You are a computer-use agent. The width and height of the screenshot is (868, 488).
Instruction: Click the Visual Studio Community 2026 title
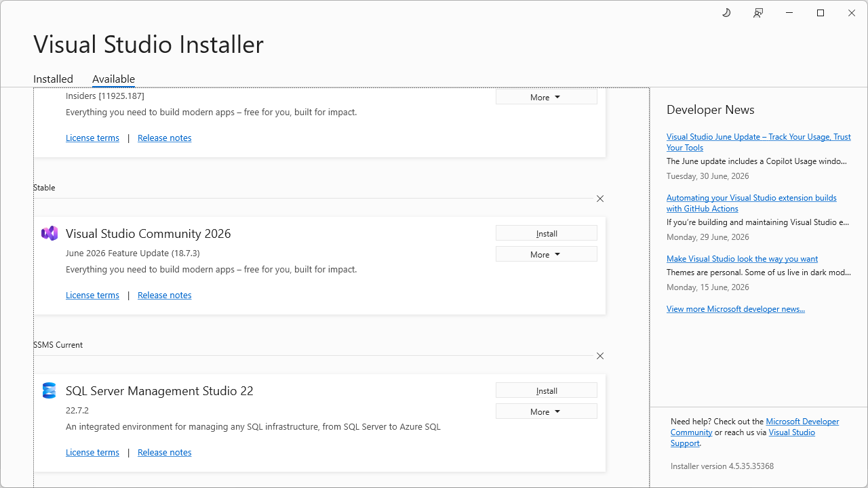coord(149,233)
